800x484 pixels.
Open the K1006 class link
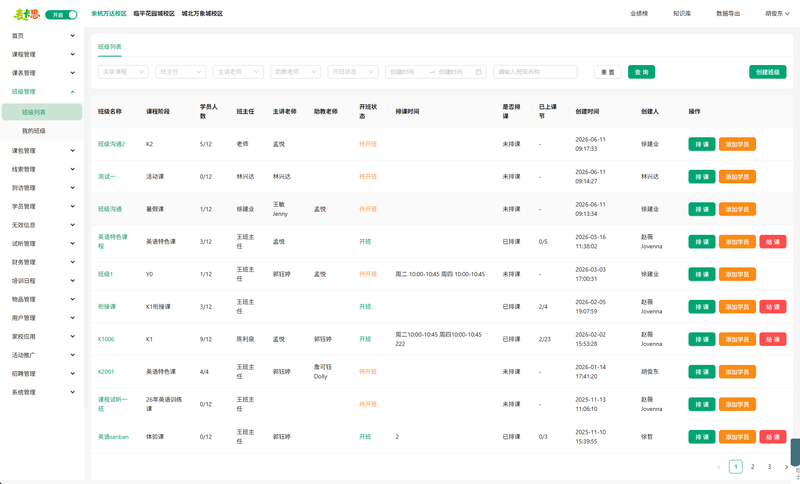[106, 339]
